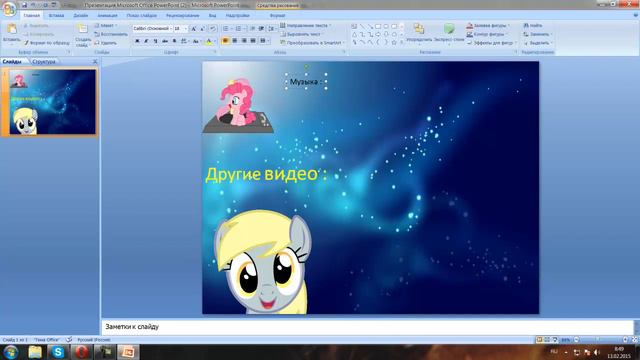The height and width of the screenshot is (360, 640).
Task: Toggle bold Ж formatting
Action: pos(137,41)
